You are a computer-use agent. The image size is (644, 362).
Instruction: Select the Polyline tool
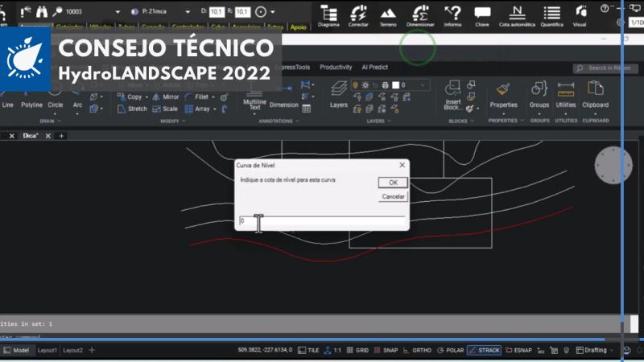coord(31,98)
